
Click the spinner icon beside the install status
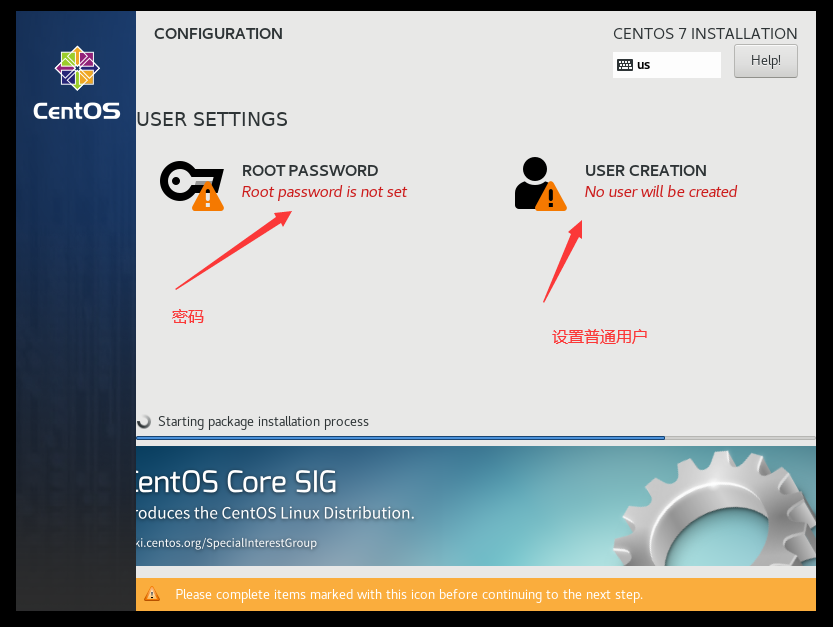pos(143,421)
